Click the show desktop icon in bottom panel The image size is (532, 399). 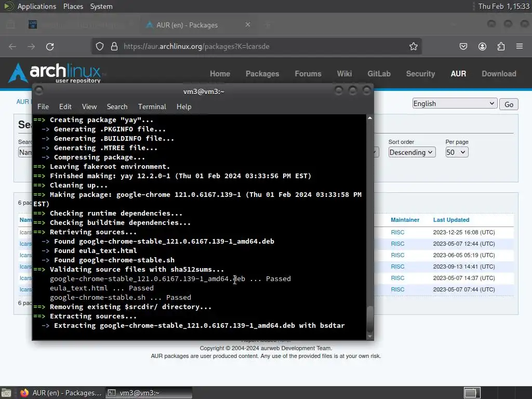point(6,393)
